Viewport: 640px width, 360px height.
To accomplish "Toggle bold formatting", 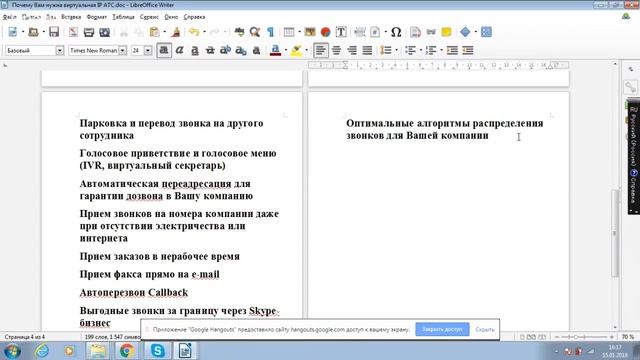I will 164,50.
